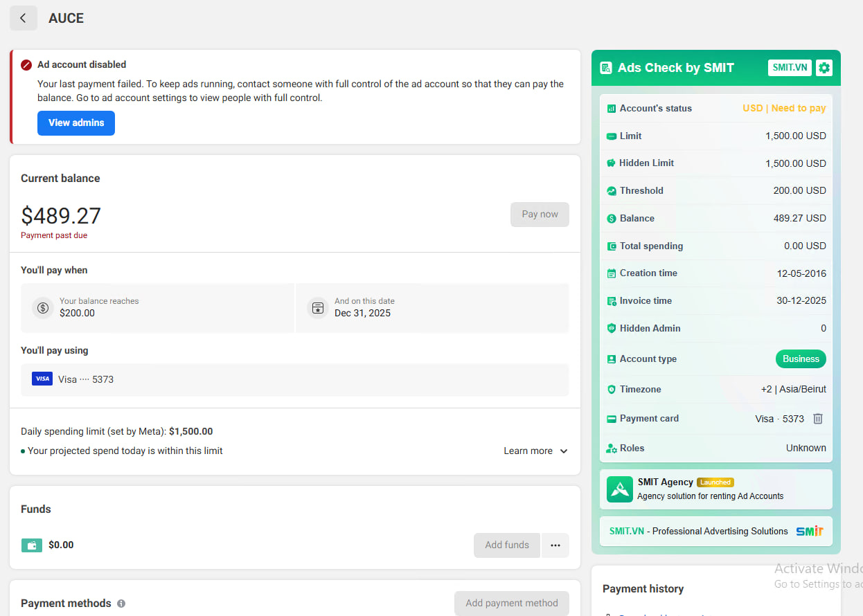Click the SMIT Agency logo icon
Screen dimensions: 863x616
click(x=620, y=489)
